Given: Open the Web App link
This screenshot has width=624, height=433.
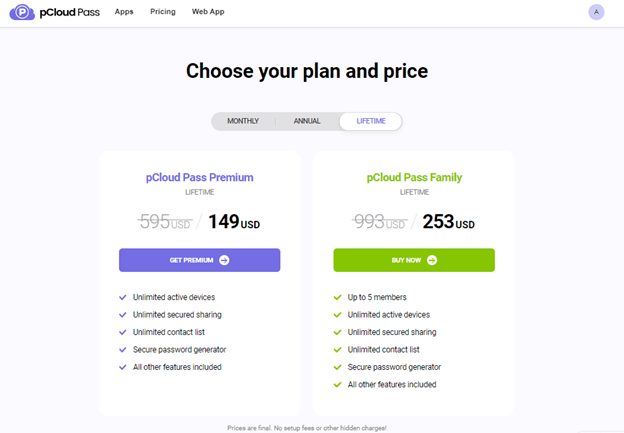Looking at the screenshot, I should 208,12.
